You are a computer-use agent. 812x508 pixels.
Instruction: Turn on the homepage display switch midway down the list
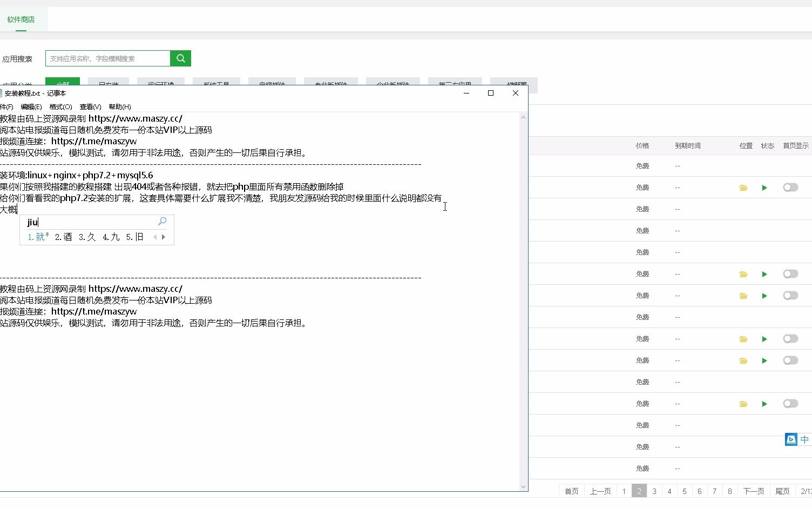pos(790,338)
